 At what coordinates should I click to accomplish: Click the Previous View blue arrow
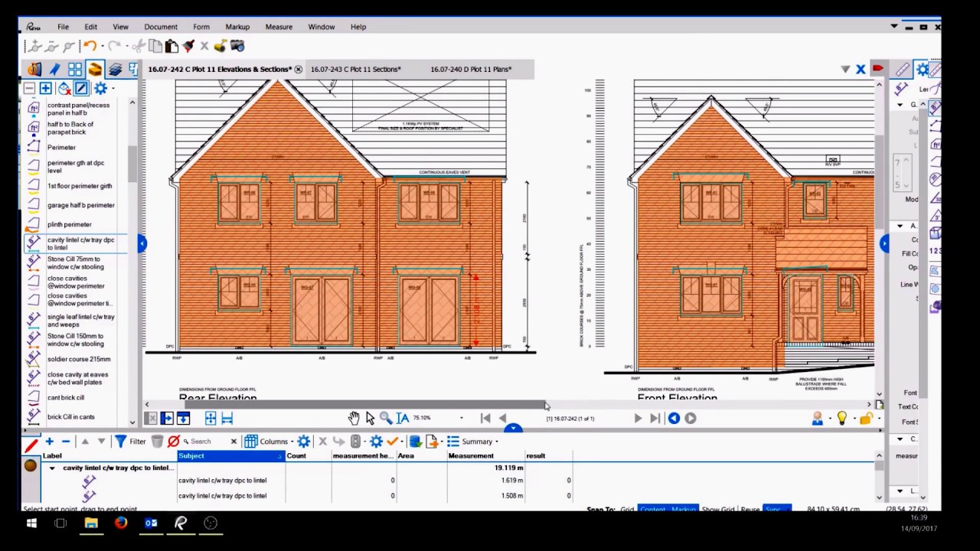coord(674,418)
